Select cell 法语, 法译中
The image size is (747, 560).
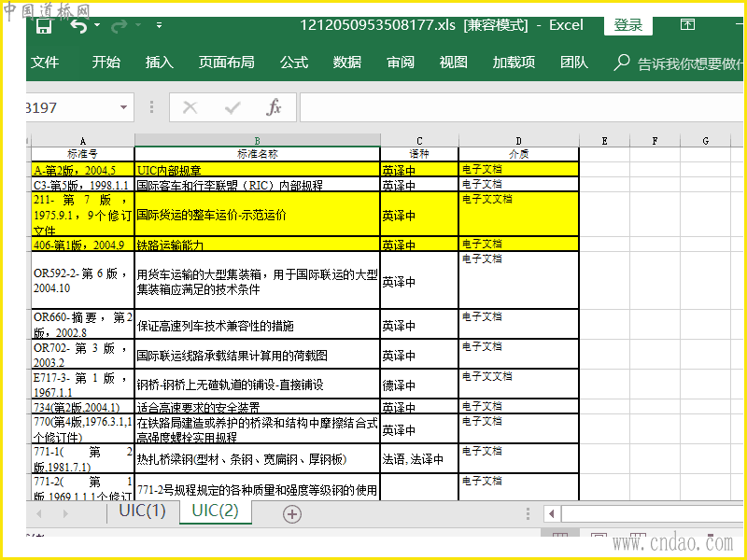coord(419,458)
